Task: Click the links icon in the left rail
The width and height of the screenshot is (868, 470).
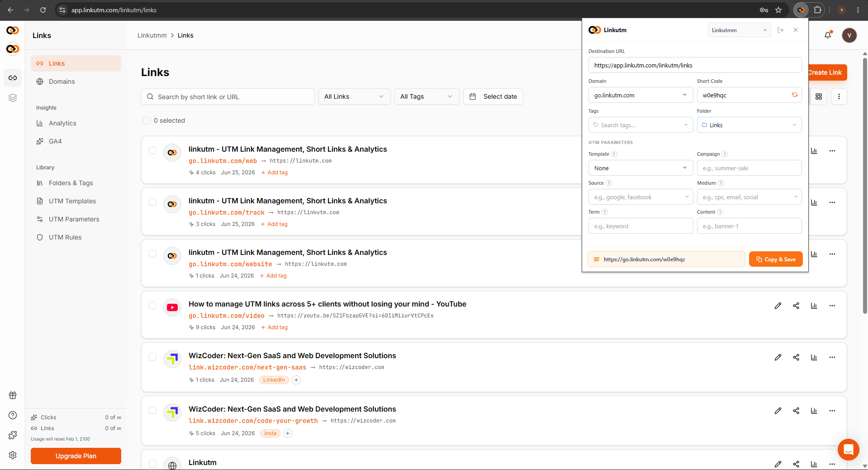Action: point(13,78)
